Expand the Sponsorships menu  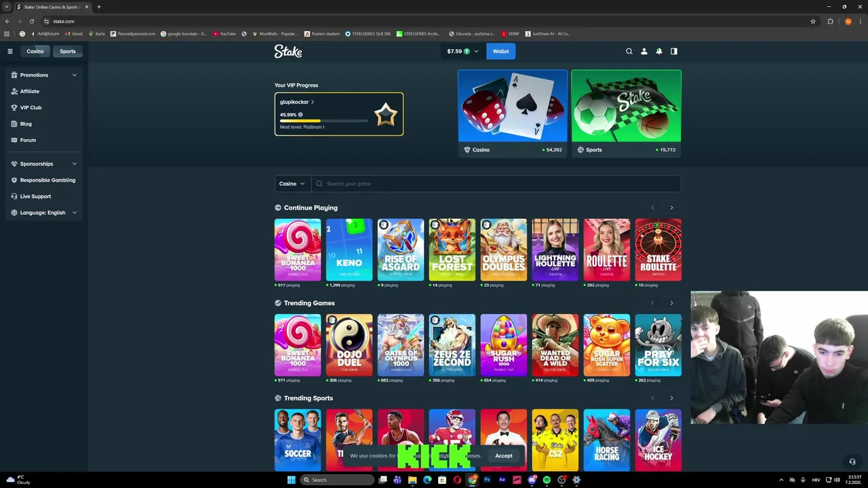[x=44, y=164]
